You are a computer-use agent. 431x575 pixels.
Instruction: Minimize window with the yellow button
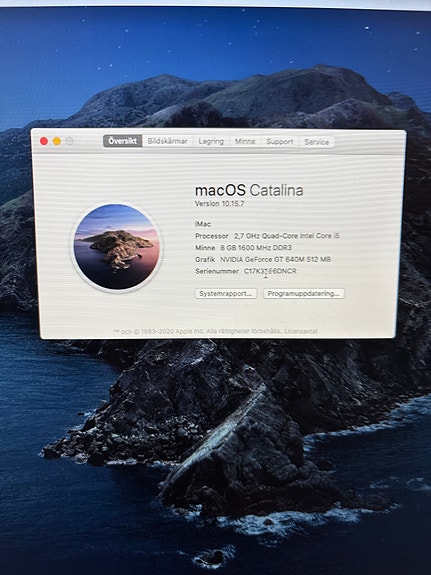pyautogui.click(x=57, y=141)
